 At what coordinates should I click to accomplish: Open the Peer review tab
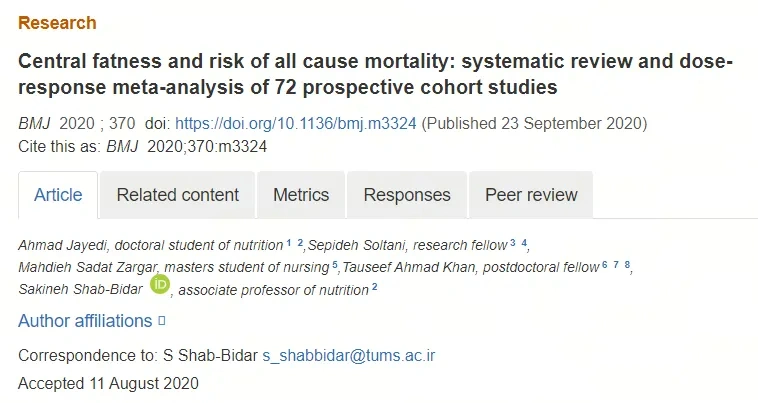tap(531, 195)
